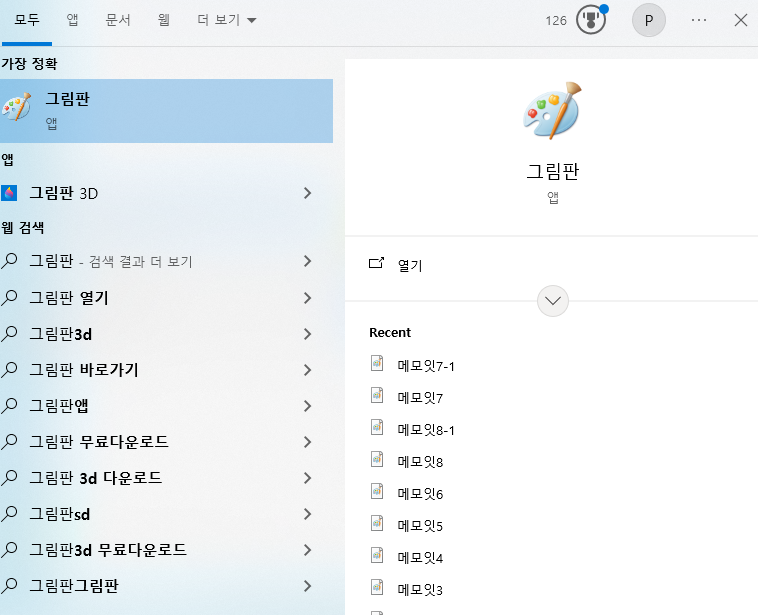Screen dimensions: 758x615
Task: Expand arrow for 그림판 무료다운로드 suggestion
Action: (x=307, y=441)
